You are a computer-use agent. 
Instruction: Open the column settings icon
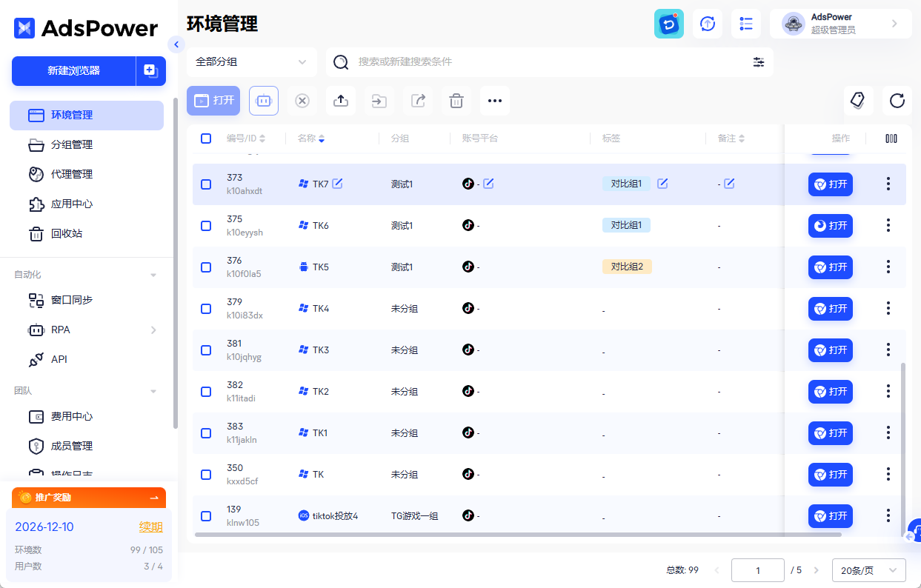tap(891, 138)
